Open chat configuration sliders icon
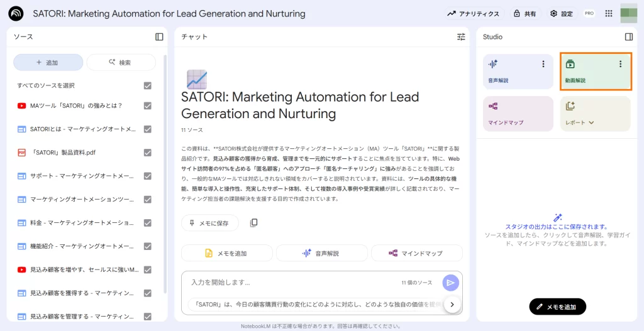 coord(461,37)
